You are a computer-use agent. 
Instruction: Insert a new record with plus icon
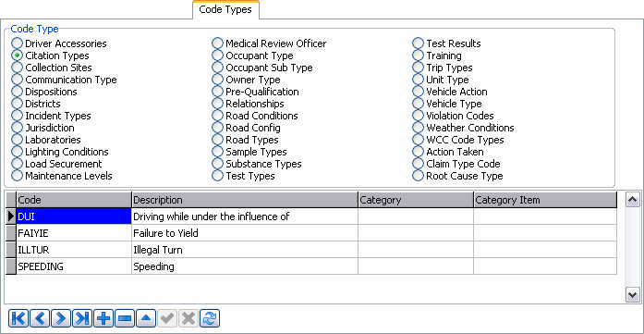click(x=103, y=318)
